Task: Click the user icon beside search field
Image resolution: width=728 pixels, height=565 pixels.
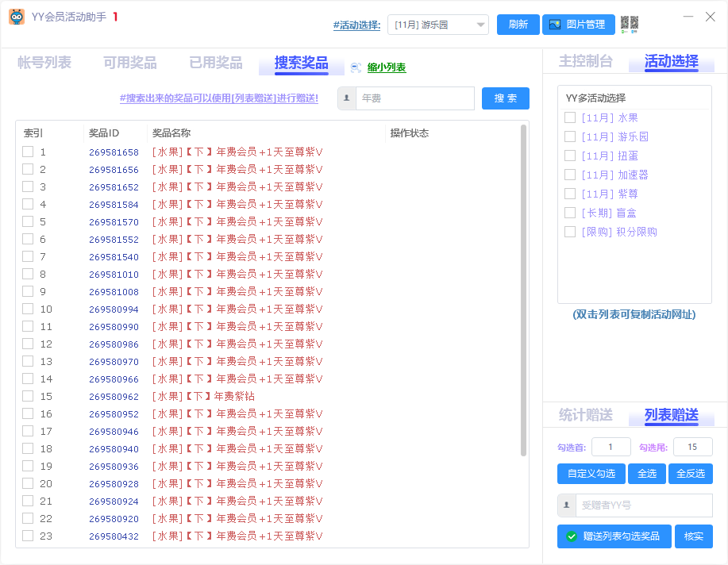Action: pyautogui.click(x=346, y=98)
